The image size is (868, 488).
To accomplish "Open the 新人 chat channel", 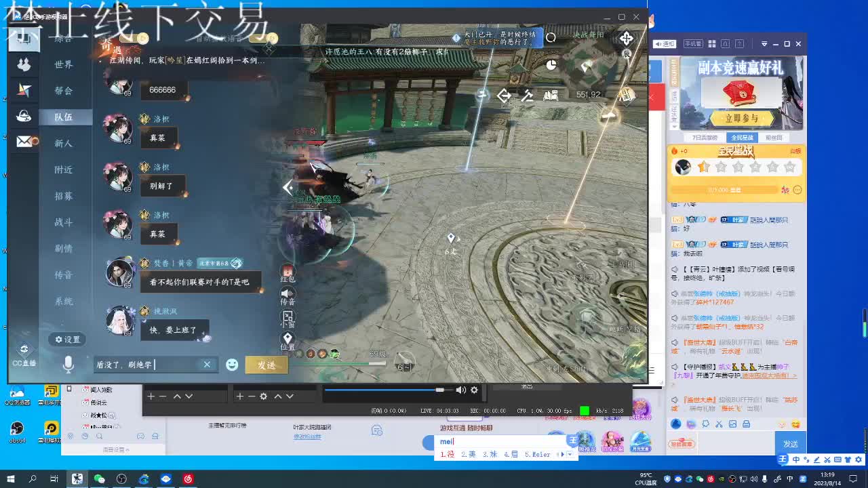I will coord(64,144).
